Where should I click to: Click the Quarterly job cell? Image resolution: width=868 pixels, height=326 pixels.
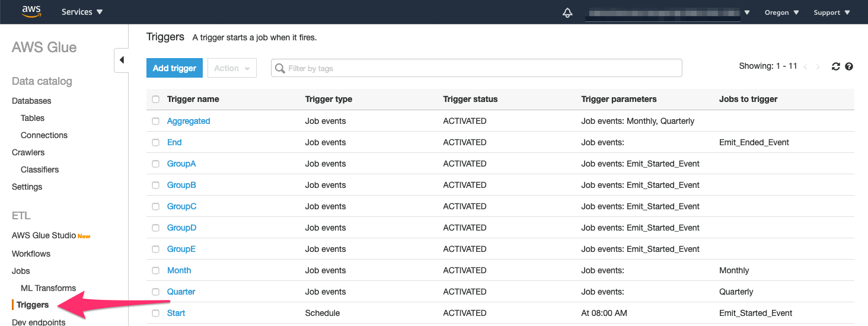click(736, 292)
